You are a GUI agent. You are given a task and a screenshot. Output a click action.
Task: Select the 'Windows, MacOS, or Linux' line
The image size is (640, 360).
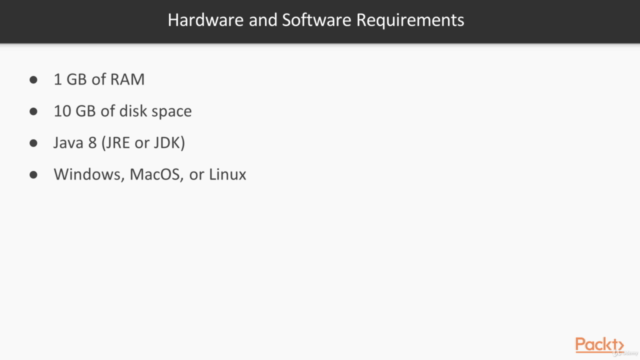click(150, 175)
